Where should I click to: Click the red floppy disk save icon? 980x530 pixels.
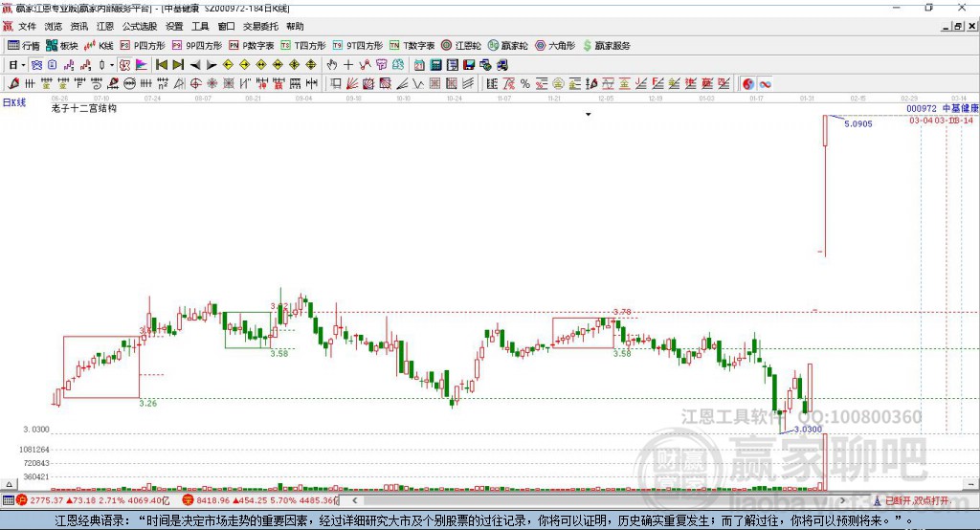pyautogui.click(x=469, y=65)
